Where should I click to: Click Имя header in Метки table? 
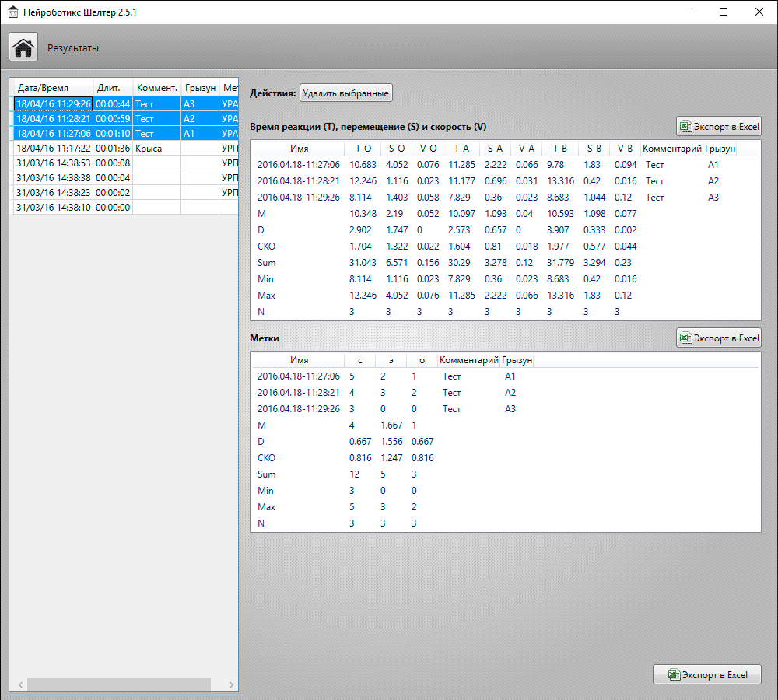tap(300, 360)
